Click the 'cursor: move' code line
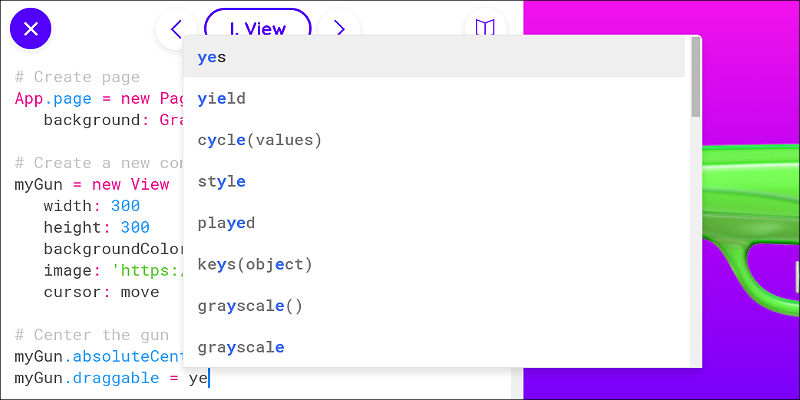This screenshot has width=800, height=400. click(x=102, y=292)
